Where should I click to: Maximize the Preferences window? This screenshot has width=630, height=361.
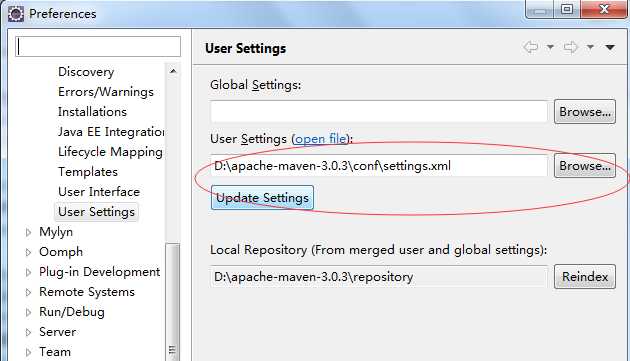click(x=567, y=9)
